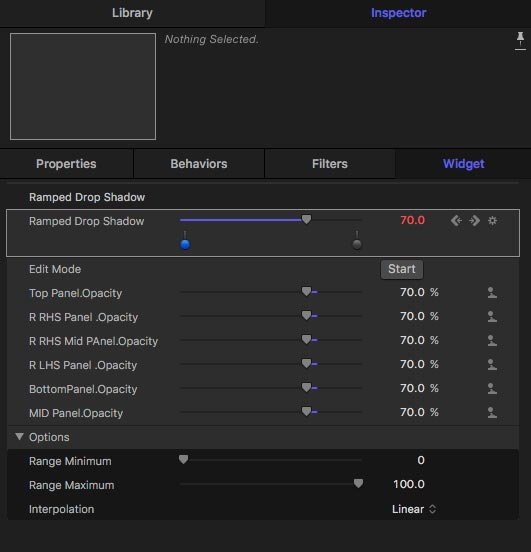Open gear menu on Ramped Drop Shadow row
The height and width of the screenshot is (552, 531).
tap(492, 221)
